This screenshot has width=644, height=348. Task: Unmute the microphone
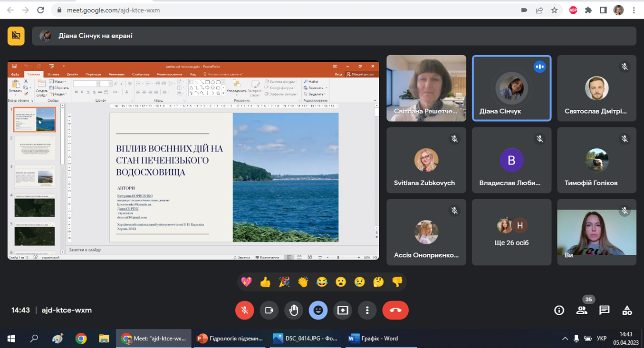pos(244,310)
